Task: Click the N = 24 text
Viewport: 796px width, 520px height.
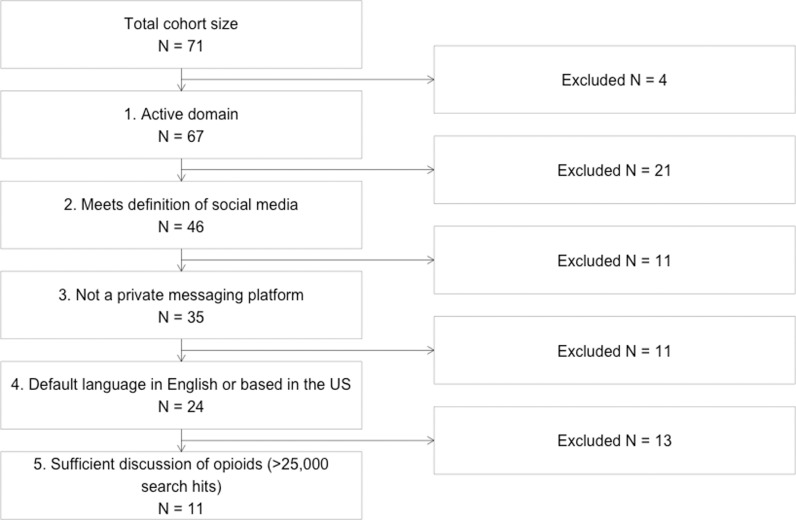Action: point(181,407)
